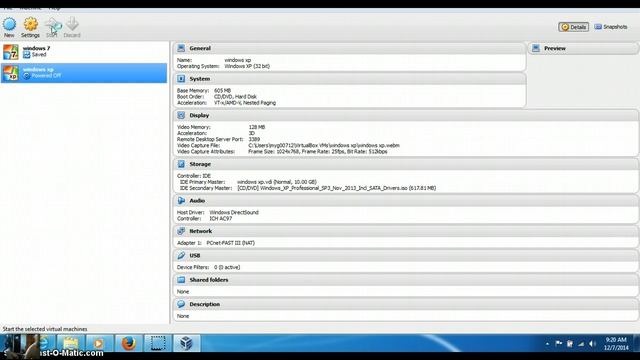Screen dimensions: 640x360
Task: Click the network signal tray icon
Action: point(581,344)
